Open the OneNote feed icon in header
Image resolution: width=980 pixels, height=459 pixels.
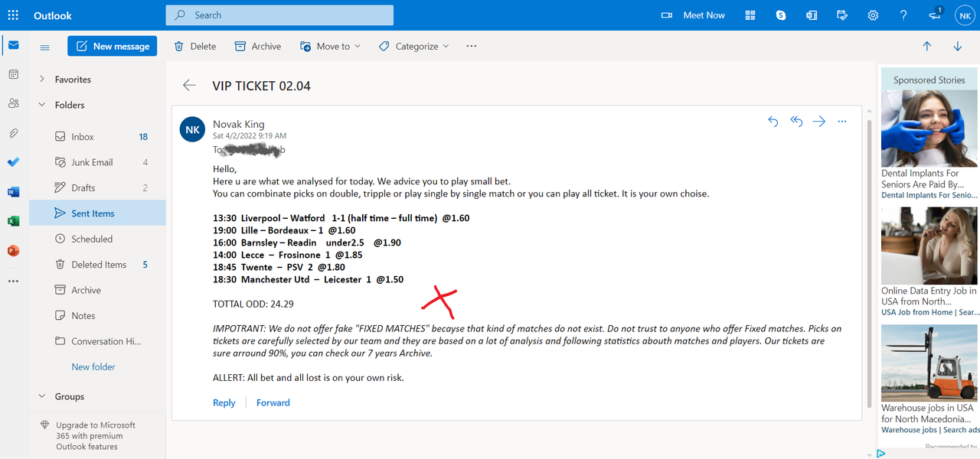(x=812, y=15)
